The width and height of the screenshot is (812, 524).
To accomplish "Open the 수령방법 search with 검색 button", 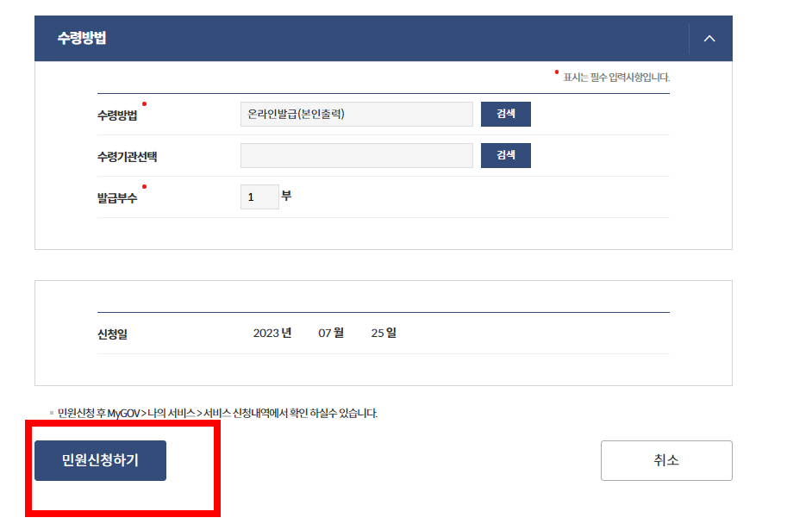I will click(505, 114).
